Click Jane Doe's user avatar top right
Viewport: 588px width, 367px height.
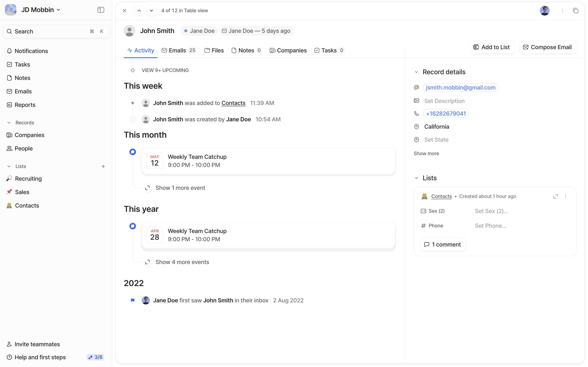pyautogui.click(x=545, y=10)
